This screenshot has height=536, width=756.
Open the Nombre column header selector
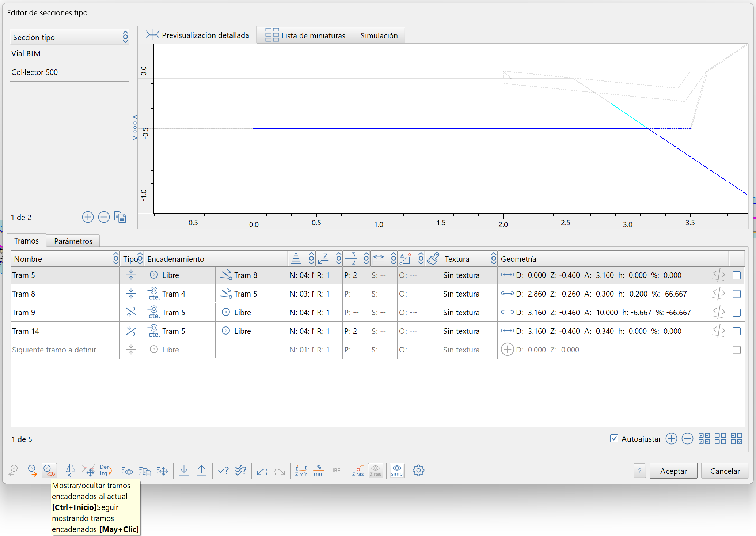coord(116,259)
